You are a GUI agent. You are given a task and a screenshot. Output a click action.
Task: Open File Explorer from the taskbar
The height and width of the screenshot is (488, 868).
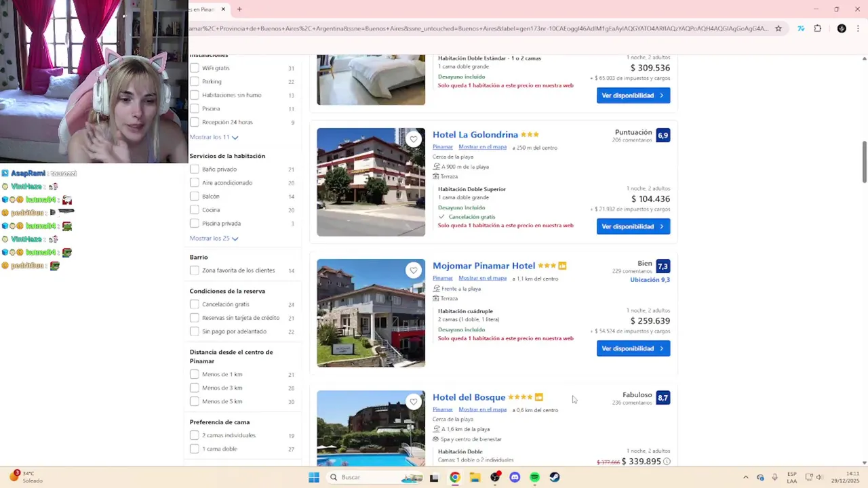point(475,477)
